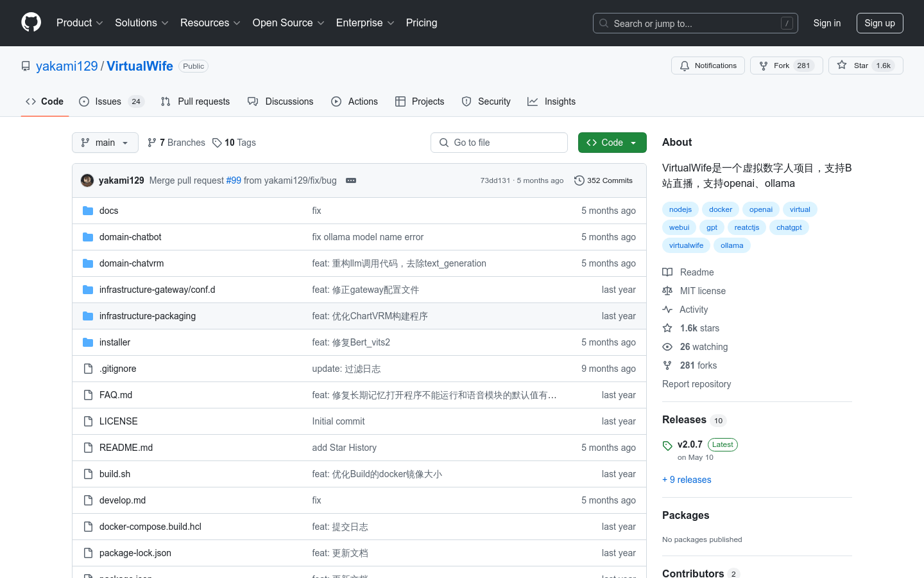Viewport: 924px width, 578px height.
Task: Open the infrastructure-packaging folder icon
Action: tap(88, 316)
